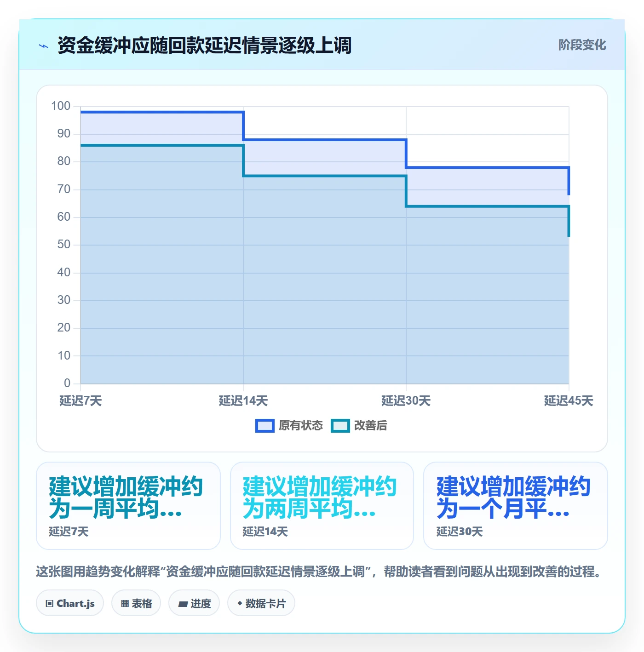Screen dimensions: 644x652
Task: Toggle the 原有状态 legend color box
Action: (264, 426)
